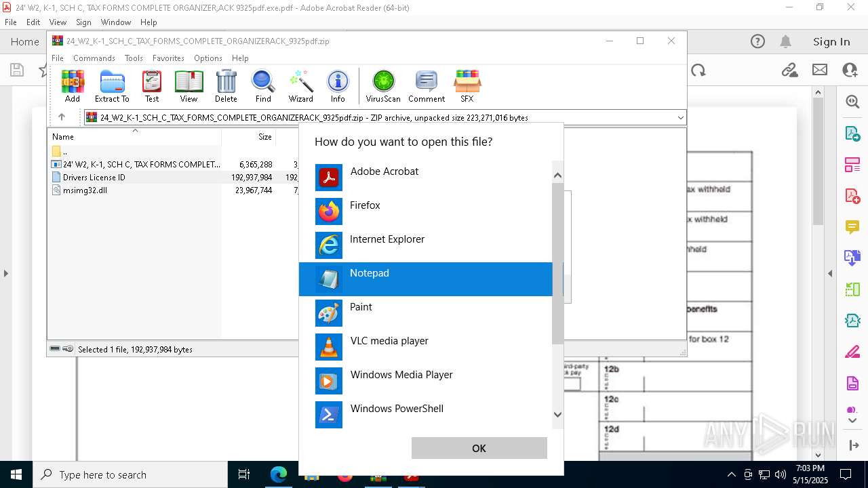
Task: Open WinRAR File menu
Action: [x=58, y=58]
